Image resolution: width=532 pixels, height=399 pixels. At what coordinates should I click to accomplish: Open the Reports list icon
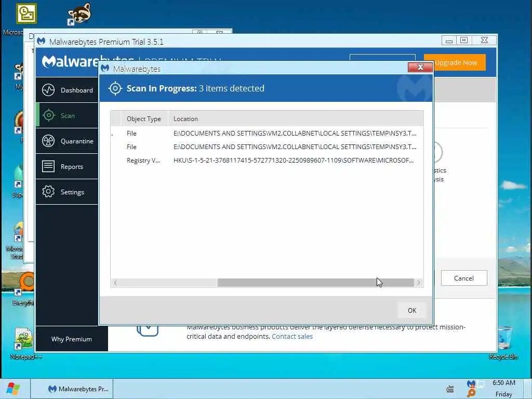click(48, 166)
